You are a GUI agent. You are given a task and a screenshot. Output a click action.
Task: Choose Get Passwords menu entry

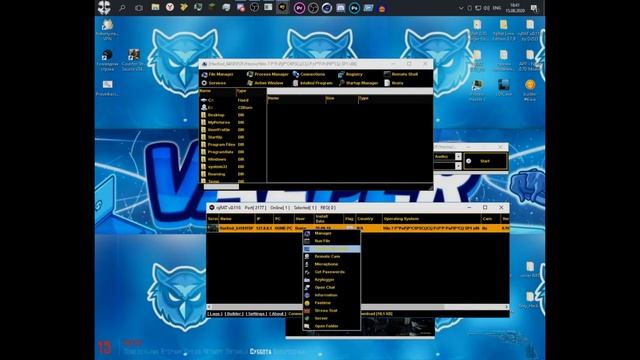pos(331,272)
